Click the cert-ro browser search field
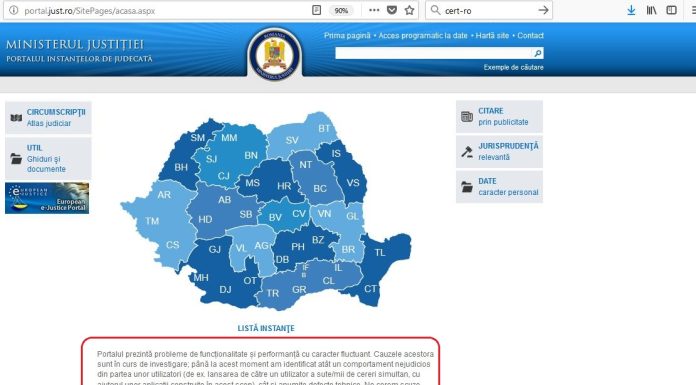 tap(488, 11)
